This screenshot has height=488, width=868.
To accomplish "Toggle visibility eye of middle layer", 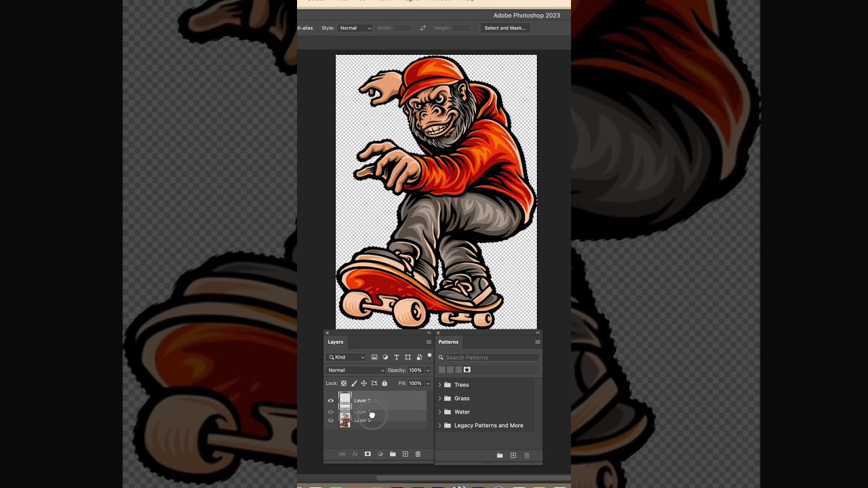I will point(331,412).
